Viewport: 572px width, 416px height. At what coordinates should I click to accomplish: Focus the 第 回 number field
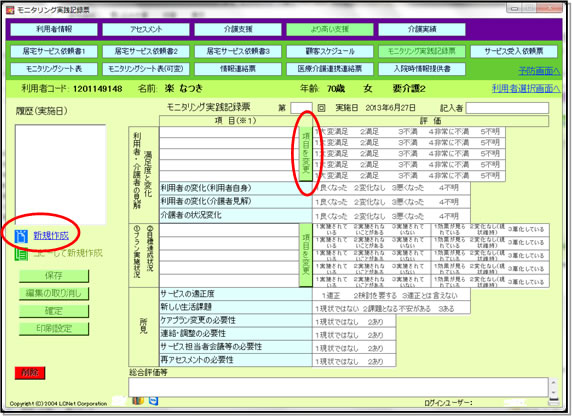point(301,108)
